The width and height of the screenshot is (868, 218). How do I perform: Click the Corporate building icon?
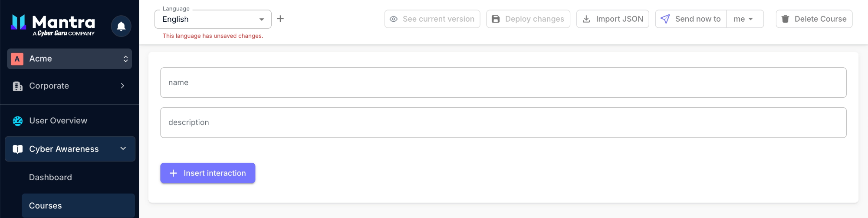[x=18, y=86]
